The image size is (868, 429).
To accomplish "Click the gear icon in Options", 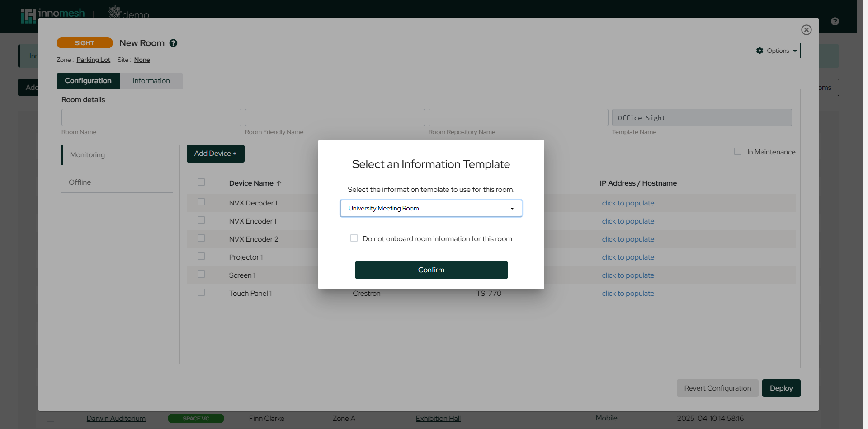I will pyautogui.click(x=759, y=51).
